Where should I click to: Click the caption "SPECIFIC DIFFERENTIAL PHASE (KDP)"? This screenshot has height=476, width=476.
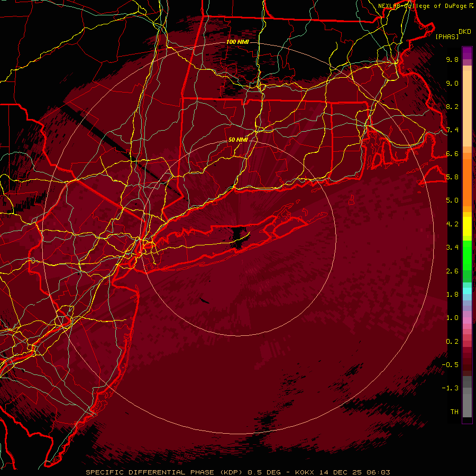pos(164,472)
